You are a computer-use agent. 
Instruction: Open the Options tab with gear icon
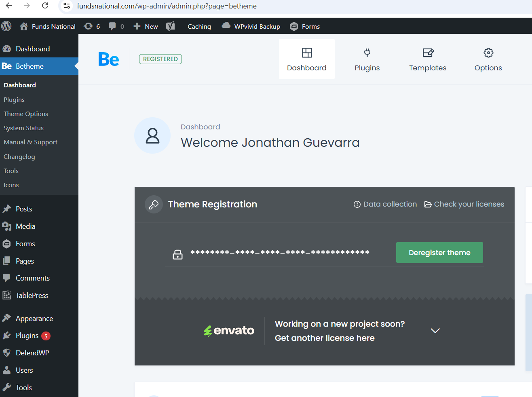click(488, 59)
